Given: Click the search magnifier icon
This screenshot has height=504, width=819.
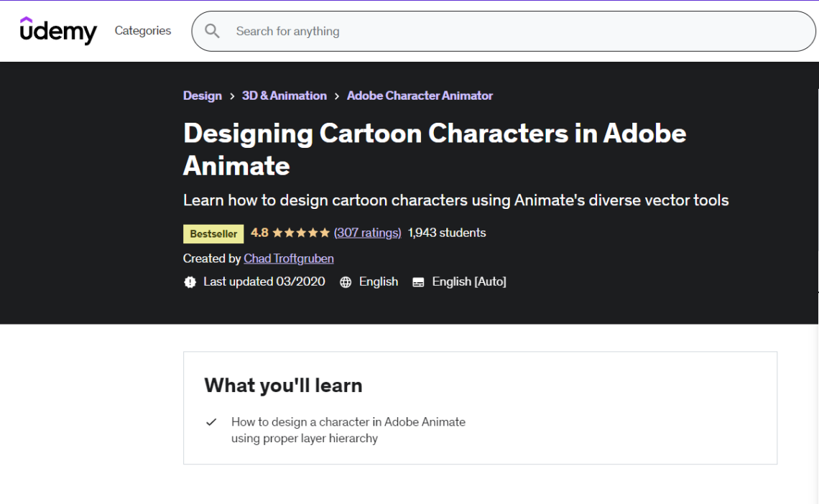Looking at the screenshot, I should coord(212,31).
